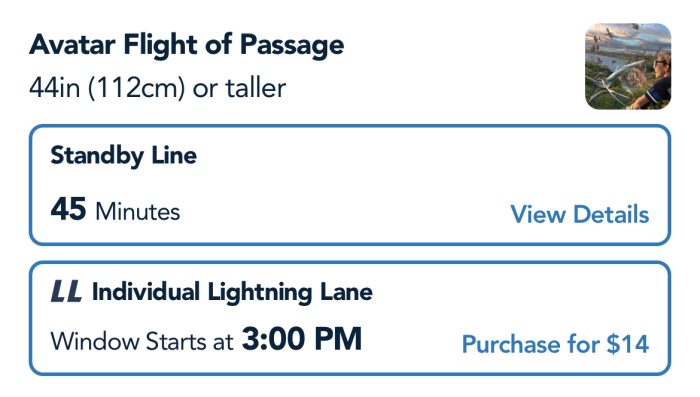The image size is (700, 397).
Task: Click the 44in (112cm) or taller height requirement
Action: coord(157,88)
